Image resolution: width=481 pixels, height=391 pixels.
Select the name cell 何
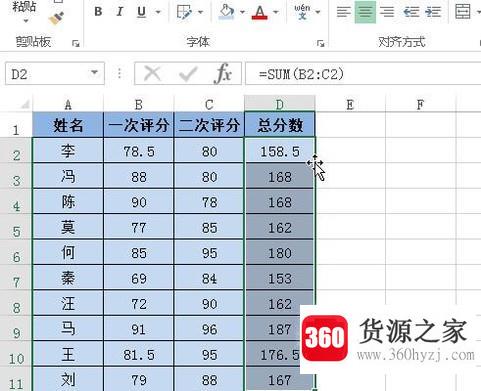68,252
